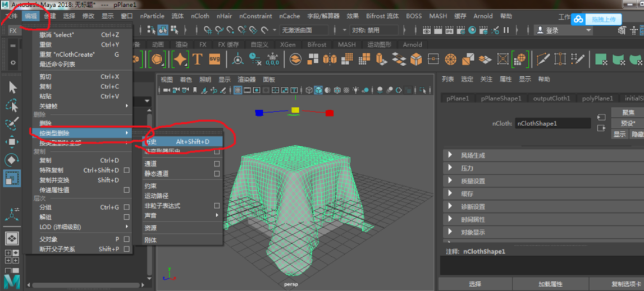Viewport: 644px width, 291px height.
Task: Toggle the viewport grid display button
Action: click(238, 90)
